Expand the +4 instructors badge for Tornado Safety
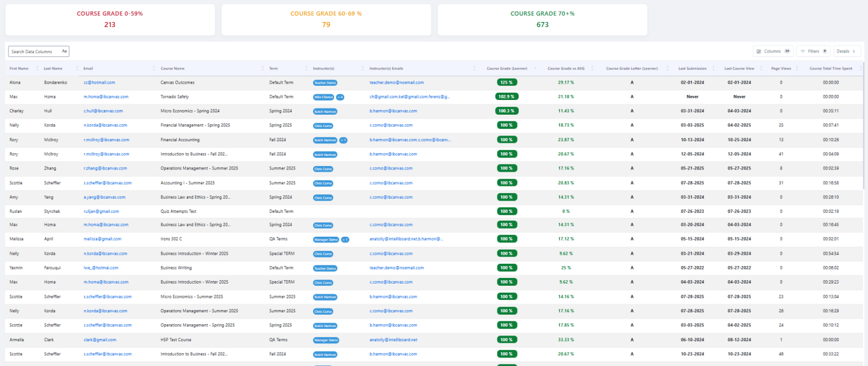This screenshot has width=868, height=366. (x=340, y=97)
